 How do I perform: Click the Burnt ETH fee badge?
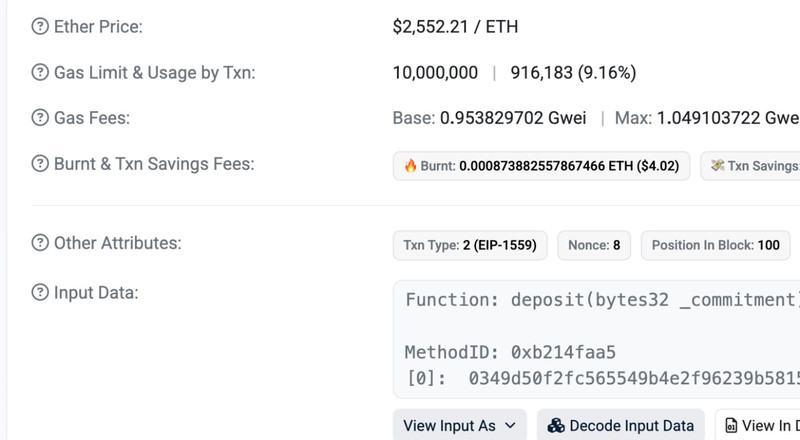pos(541,166)
